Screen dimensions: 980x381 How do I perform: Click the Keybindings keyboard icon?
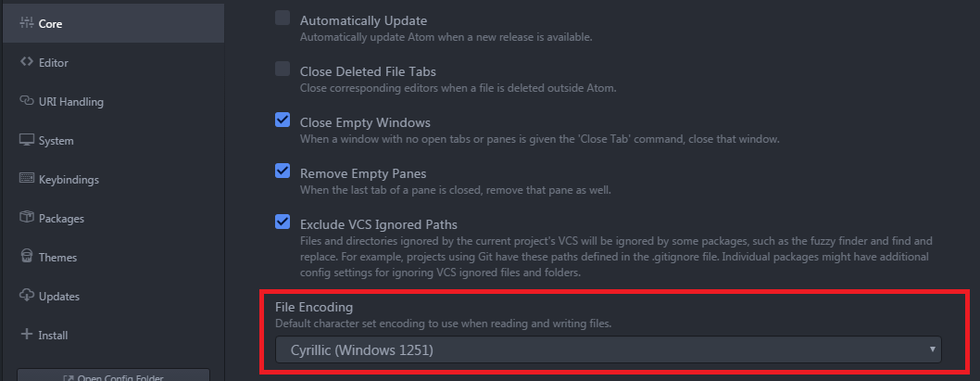(26, 178)
